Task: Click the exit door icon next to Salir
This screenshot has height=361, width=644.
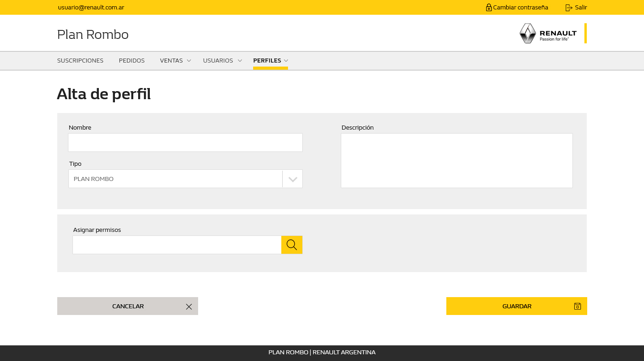Action: [568, 7]
